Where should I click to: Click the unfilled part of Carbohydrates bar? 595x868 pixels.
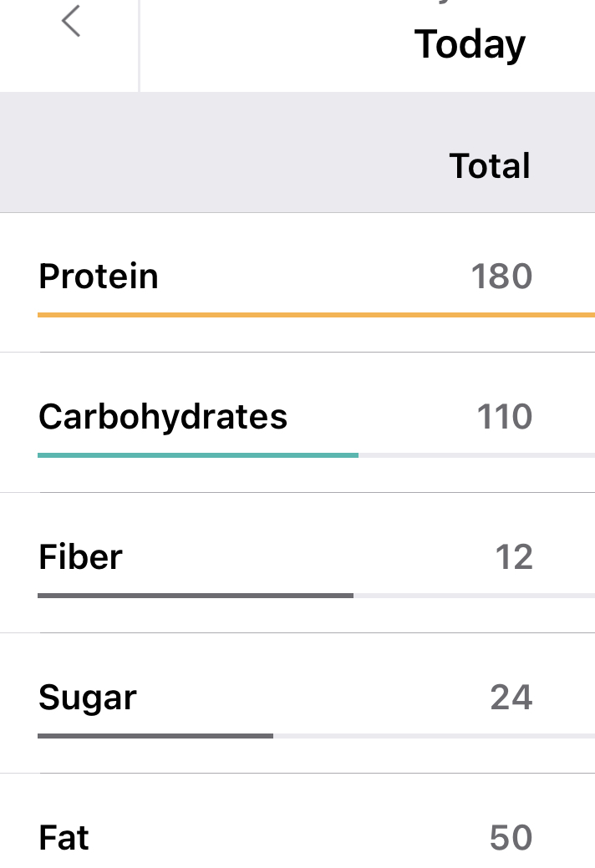(x=476, y=455)
